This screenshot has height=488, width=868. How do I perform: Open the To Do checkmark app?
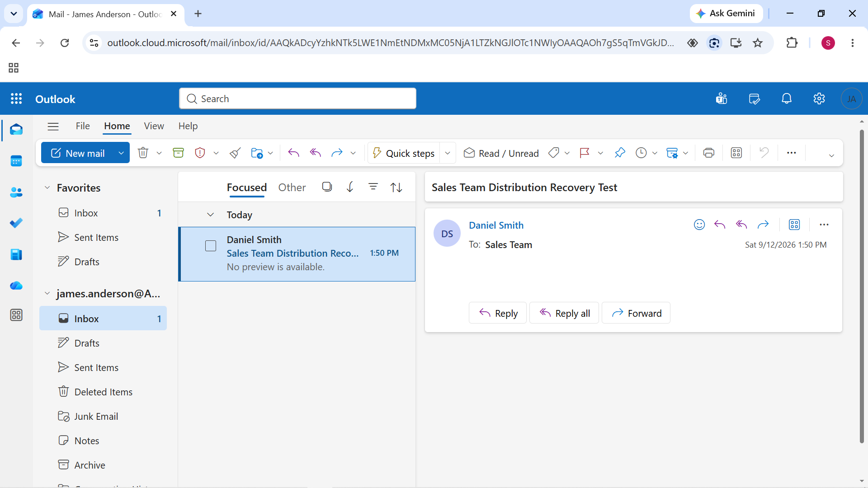(x=16, y=223)
